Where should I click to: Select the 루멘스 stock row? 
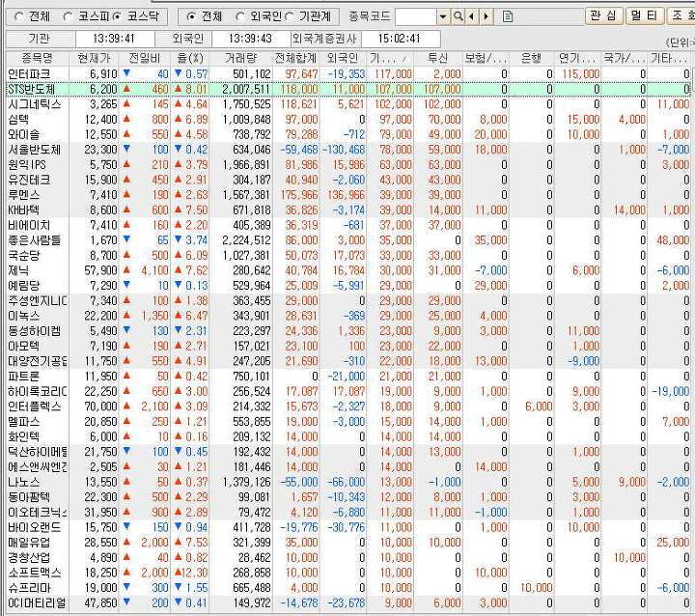click(x=347, y=195)
